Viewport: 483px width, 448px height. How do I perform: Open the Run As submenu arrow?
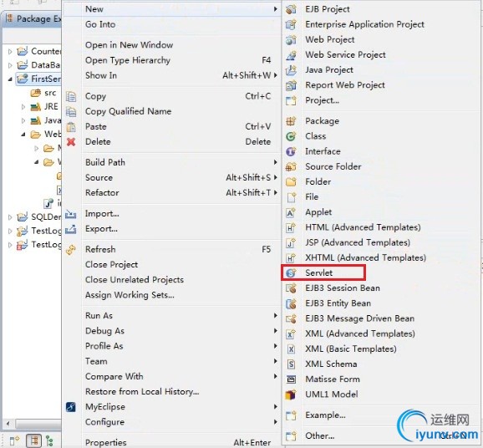[x=276, y=316]
